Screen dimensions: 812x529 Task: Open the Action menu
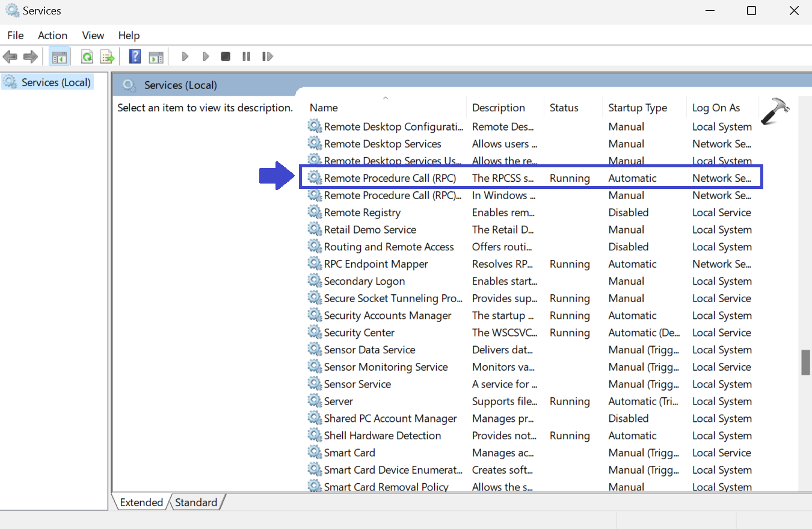point(52,36)
